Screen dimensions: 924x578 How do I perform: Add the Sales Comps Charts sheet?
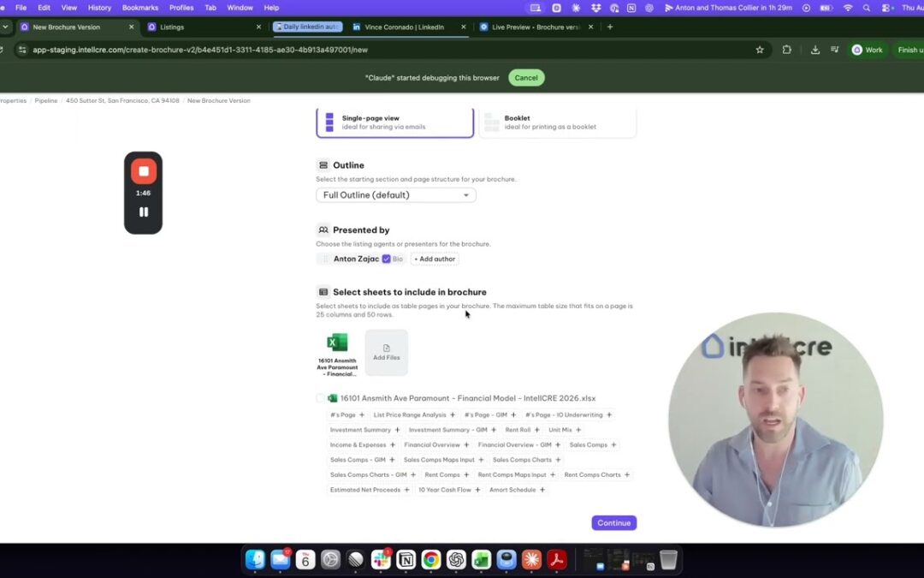coord(558,460)
